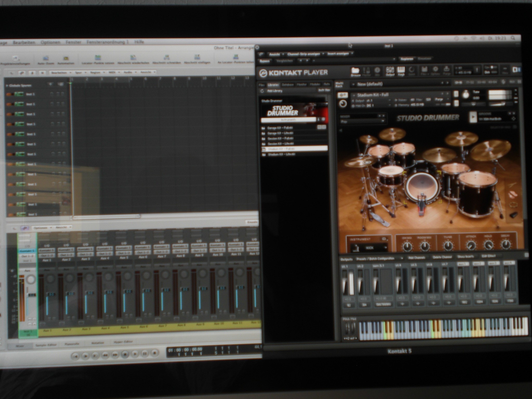Viewport: 532px width, 399px height.
Task: Toggle aux 2 output channel label in Kontakt
Action: tap(478, 263)
